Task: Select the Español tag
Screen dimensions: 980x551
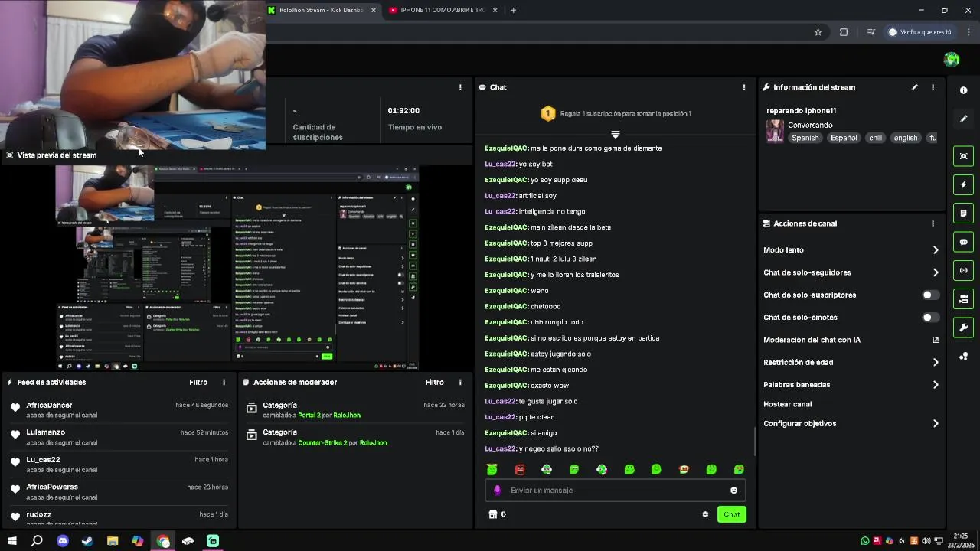Action: 844,138
